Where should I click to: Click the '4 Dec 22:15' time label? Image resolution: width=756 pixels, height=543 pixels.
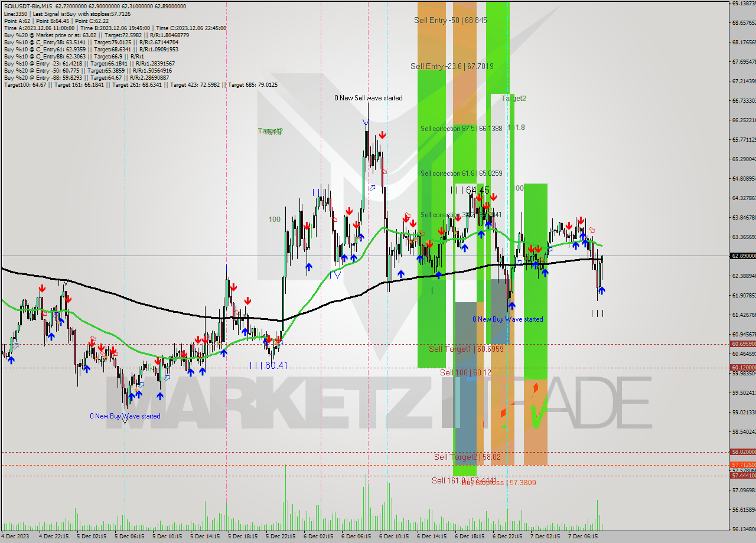pos(53,537)
